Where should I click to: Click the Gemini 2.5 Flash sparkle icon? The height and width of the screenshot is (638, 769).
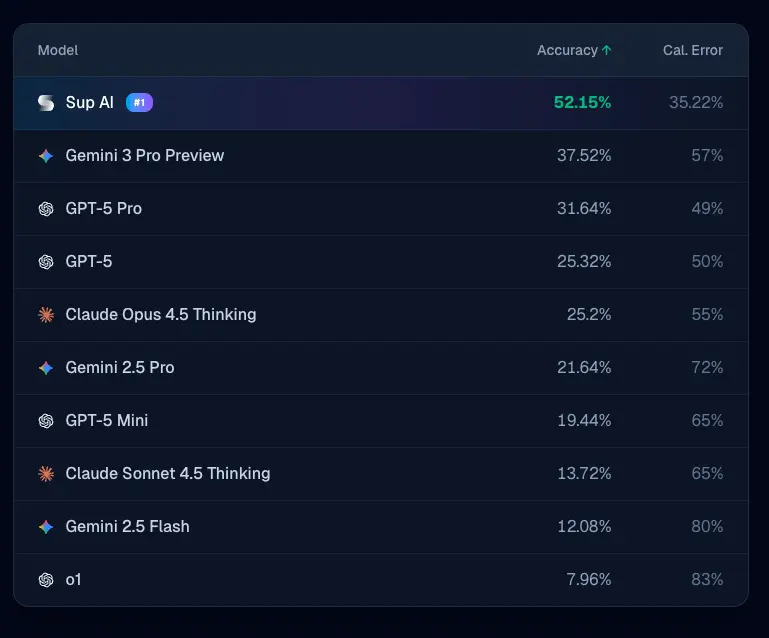coord(46,527)
